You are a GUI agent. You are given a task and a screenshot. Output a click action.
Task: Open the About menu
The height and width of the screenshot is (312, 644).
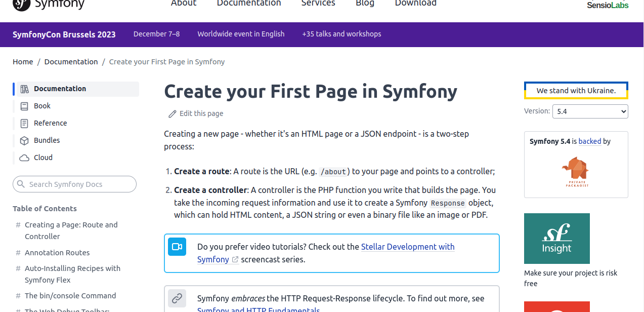[x=184, y=3]
